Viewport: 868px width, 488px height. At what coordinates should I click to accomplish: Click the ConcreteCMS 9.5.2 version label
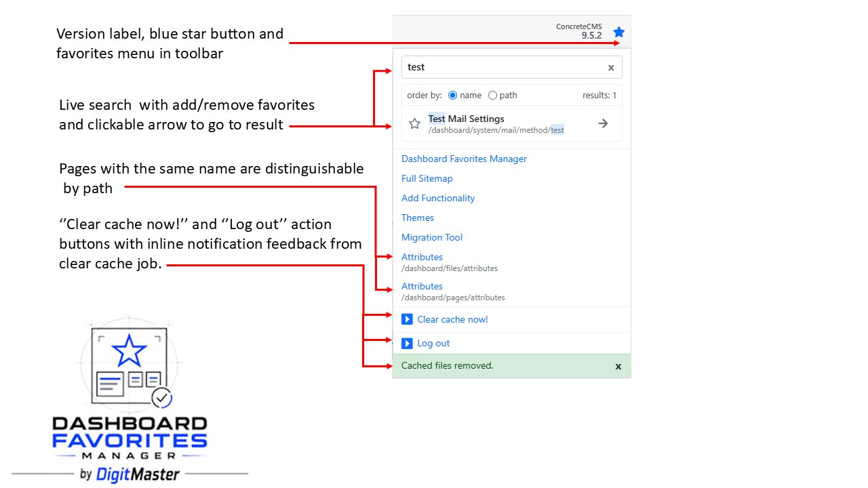tap(578, 31)
